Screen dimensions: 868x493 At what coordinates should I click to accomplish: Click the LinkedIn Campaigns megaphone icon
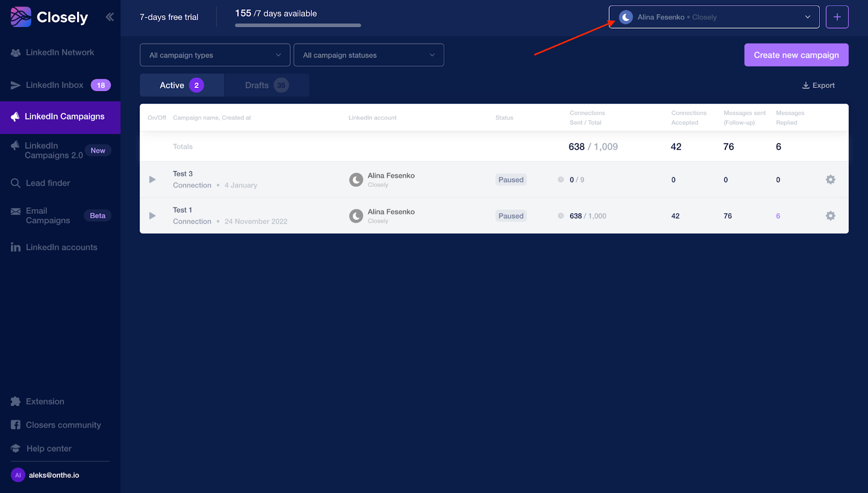(x=15, y=117)
